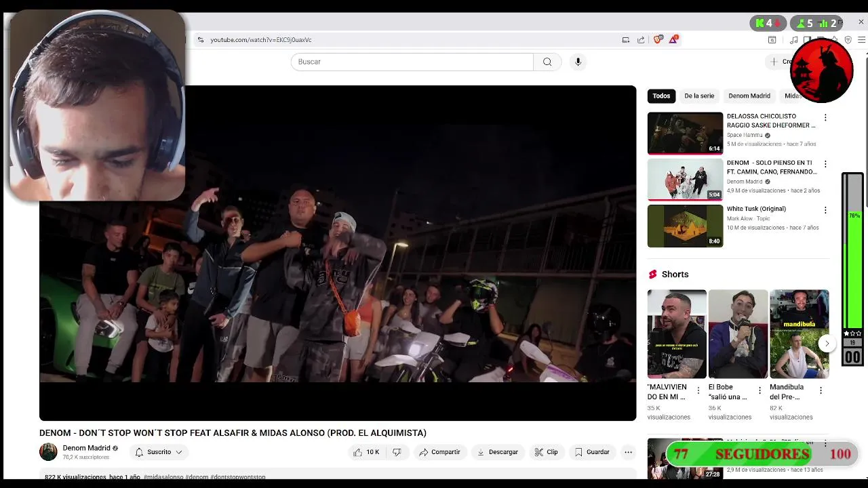This screenshot has height=488, width=868.
Task: Open Brave Shields lion icon
Action: [x=657, y=40]
